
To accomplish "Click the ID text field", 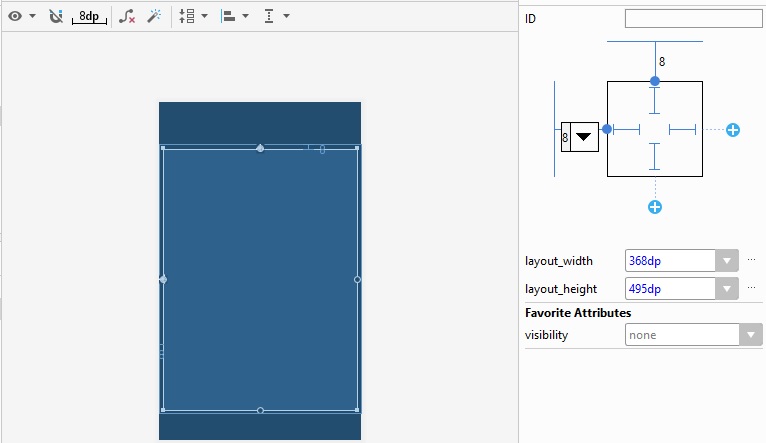I will (x=693, y=18).
